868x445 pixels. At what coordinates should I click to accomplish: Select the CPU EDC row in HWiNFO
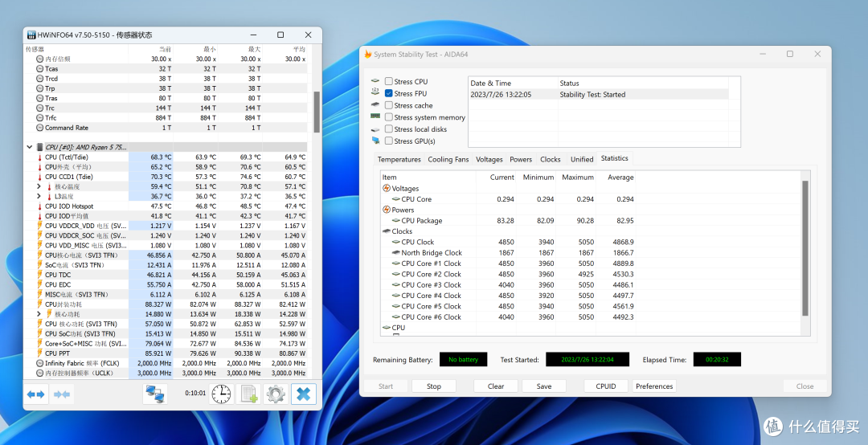click(x=166, y=284)
